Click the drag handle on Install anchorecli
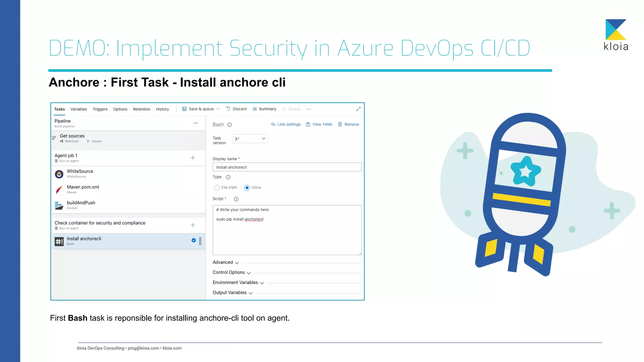The image size is (644, 362). coord(200,241)
